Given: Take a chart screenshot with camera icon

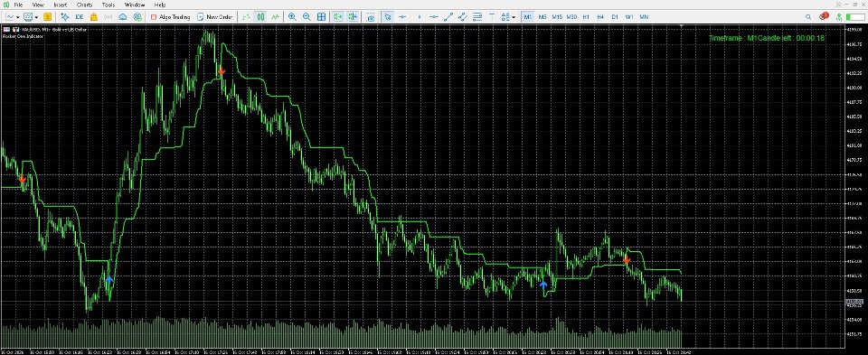Looking at the screenshot, I should [x=371, y=17].
